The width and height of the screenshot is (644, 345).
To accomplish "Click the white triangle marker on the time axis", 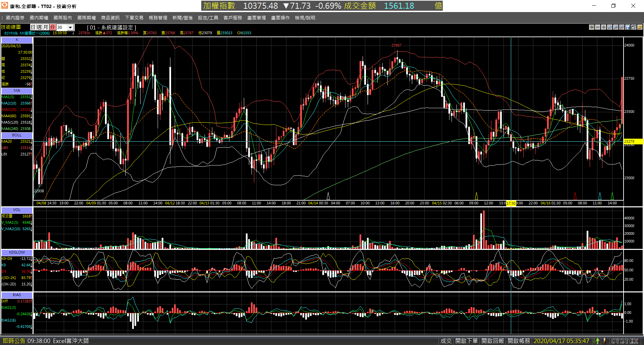I will tap(328, 196).
